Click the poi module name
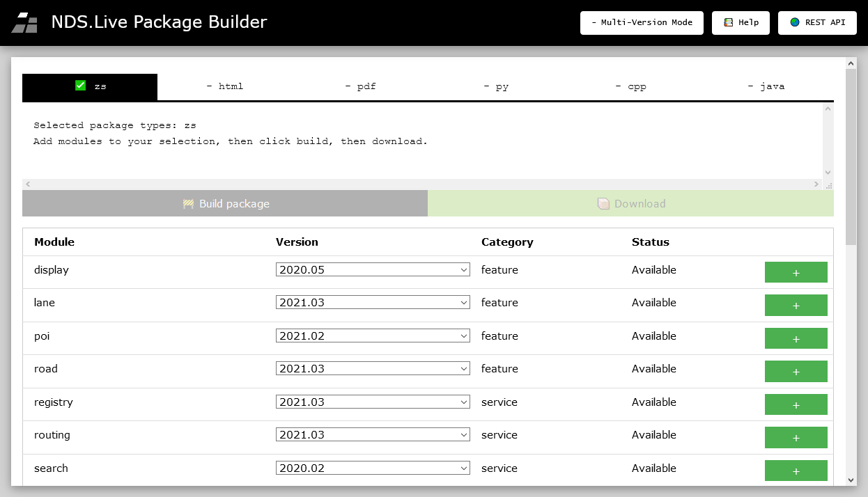 [42, 336]
